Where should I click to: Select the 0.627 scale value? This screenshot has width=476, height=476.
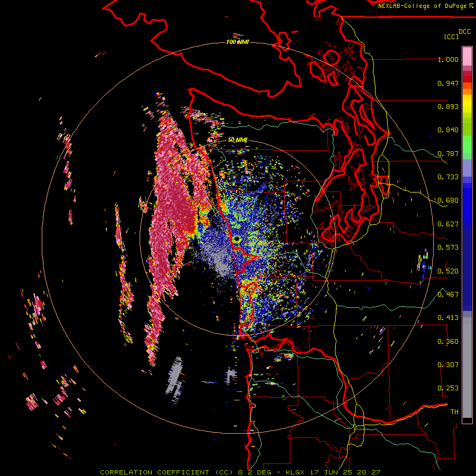(x=448, y=224)
